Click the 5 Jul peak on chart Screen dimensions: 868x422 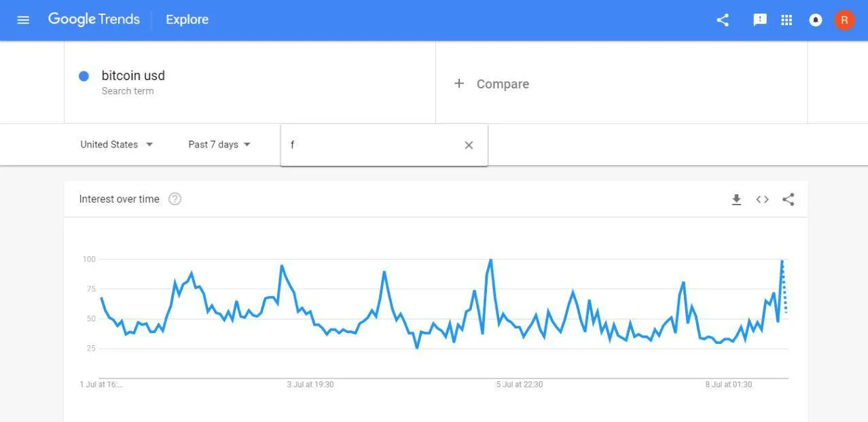point(490,260)
